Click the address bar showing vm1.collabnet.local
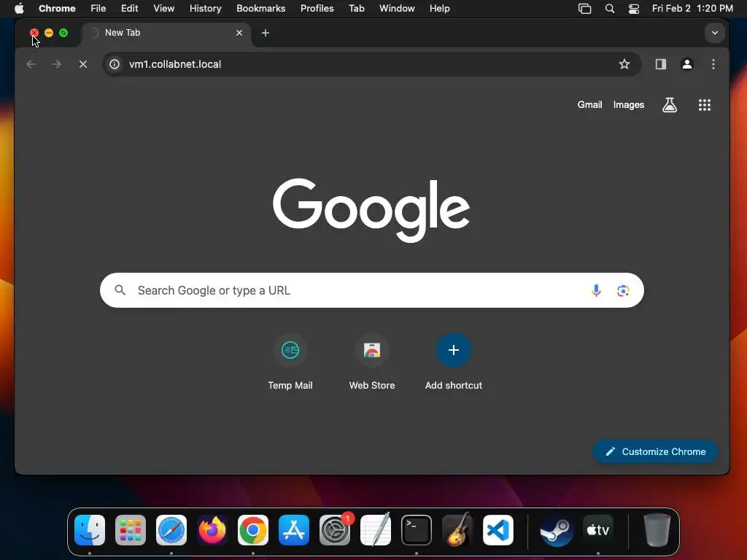 [x=371, y=64]
